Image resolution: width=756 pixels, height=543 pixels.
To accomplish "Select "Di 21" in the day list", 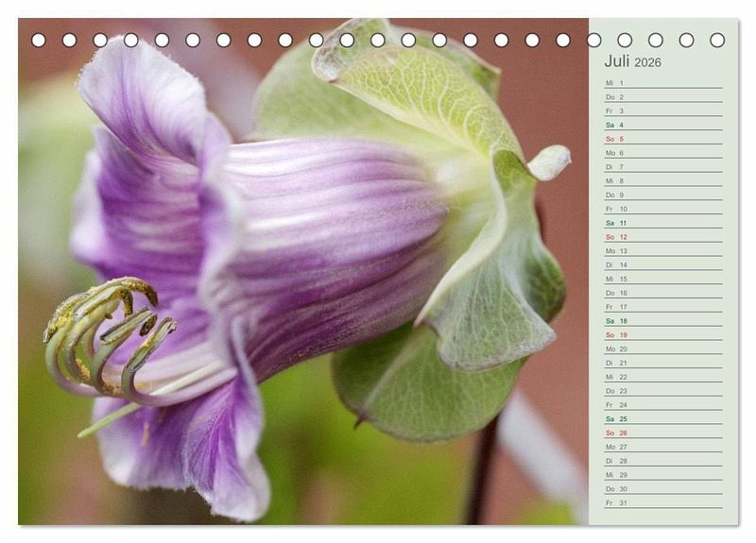I will coord(663,363).
